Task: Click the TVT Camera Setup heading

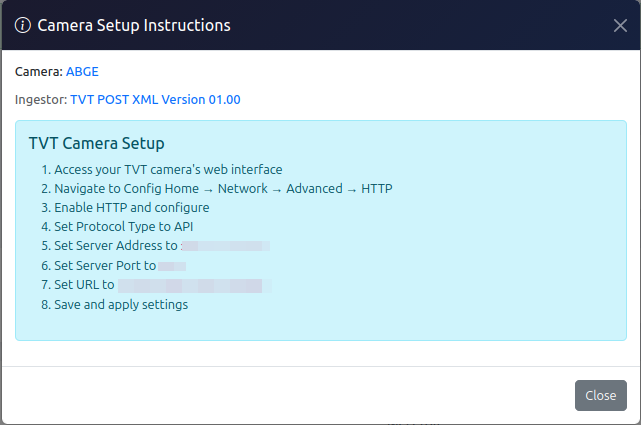Action: pyautogui.click(x=97, y=144)
